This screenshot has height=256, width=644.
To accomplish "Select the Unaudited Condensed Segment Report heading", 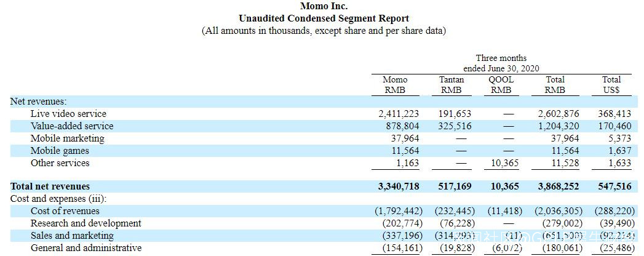I will 324,18.
